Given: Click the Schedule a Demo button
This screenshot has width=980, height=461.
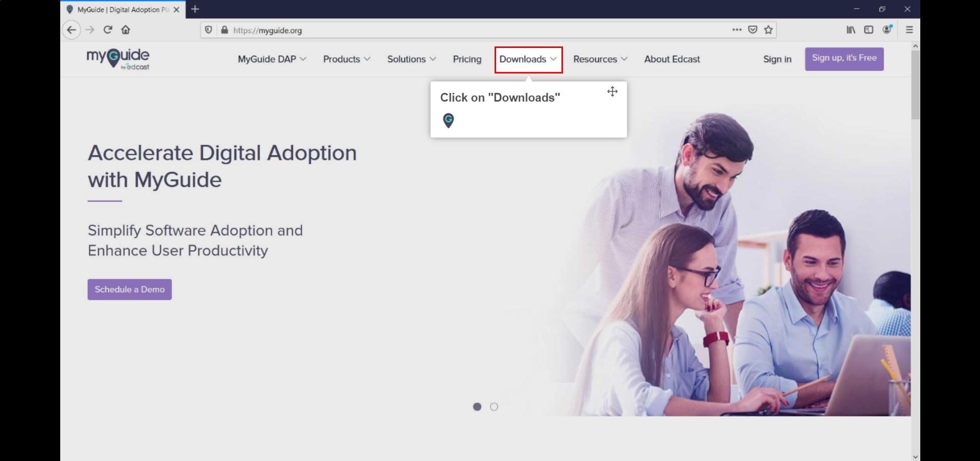Looking at the screenshot, I should tap(130, 289).
